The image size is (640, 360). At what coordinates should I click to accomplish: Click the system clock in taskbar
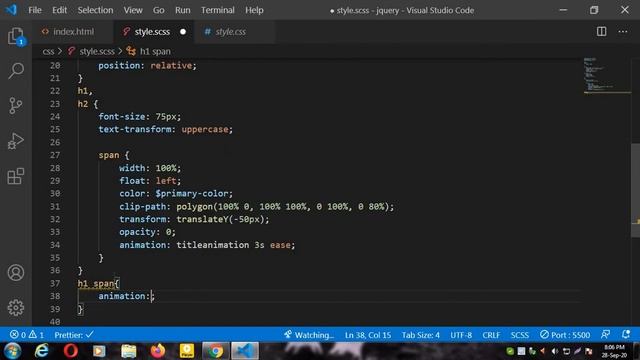(614, 351)
